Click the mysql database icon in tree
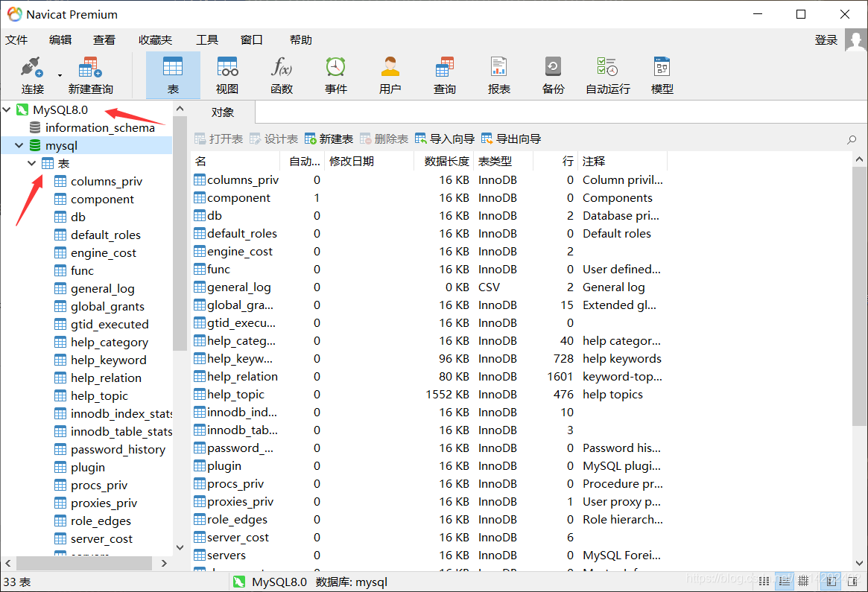Image resolution: width=868 pixels, height=592 pixels. [x=35, y=145]
